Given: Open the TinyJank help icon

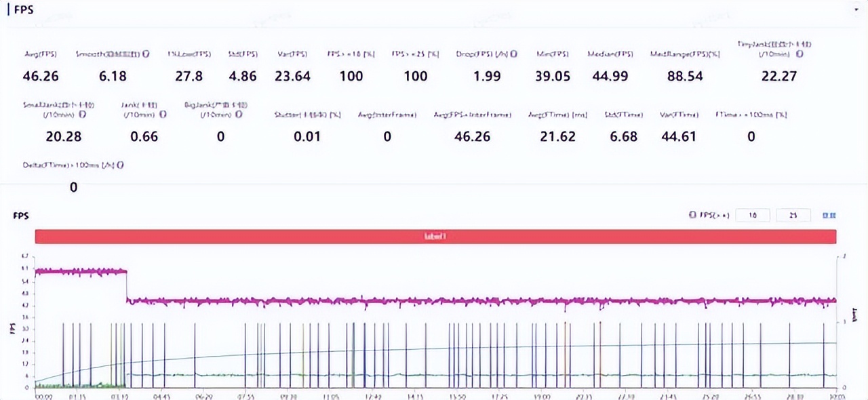Looking at the screenshot, I should point(800,54).
